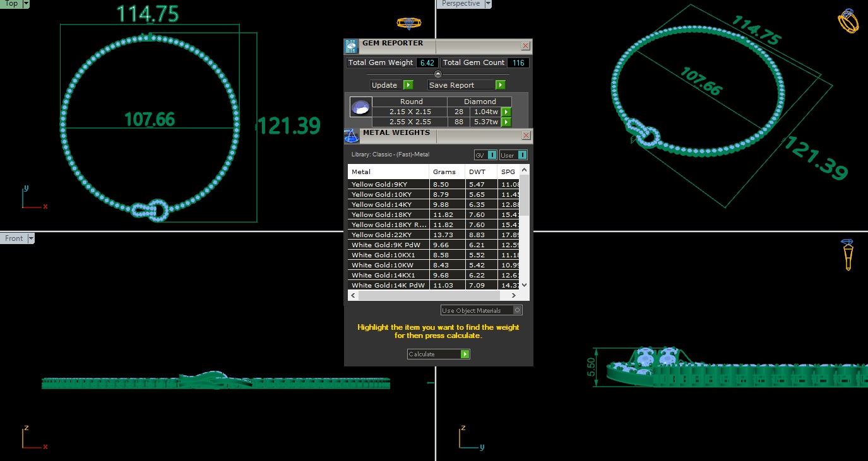868x461 pixels.
Task: Click the gem quantity 28 cell
Action: [459, 112]
